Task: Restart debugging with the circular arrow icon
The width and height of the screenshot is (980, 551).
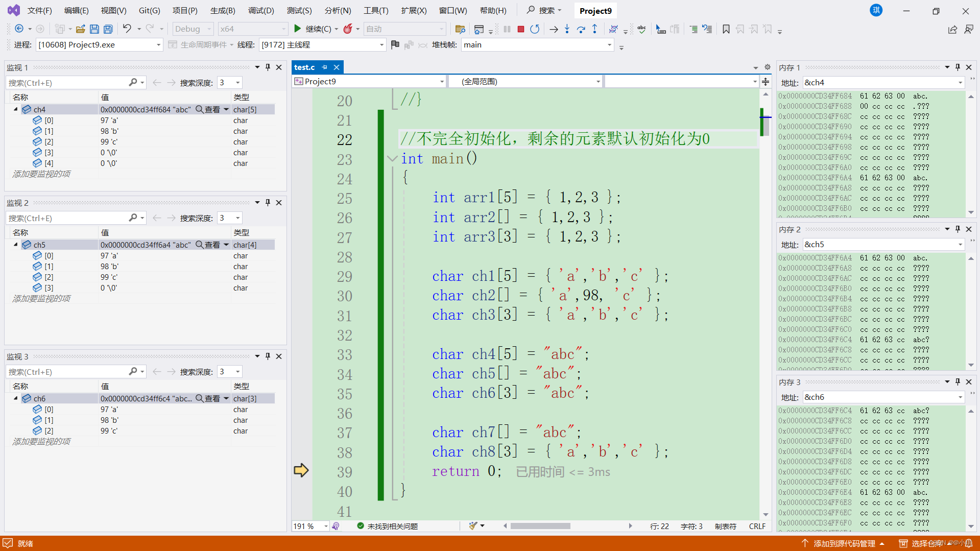Action: (x=535, y=29)
